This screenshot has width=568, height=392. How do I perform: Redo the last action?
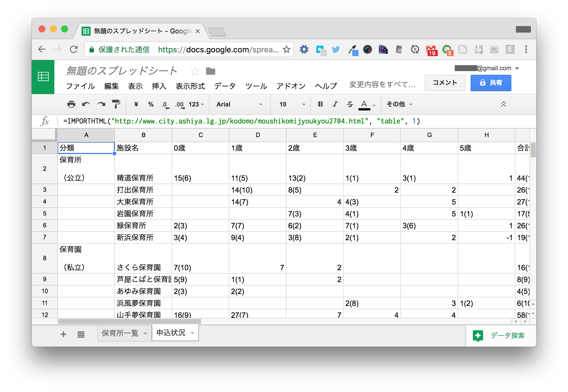(x=101, y=105)
